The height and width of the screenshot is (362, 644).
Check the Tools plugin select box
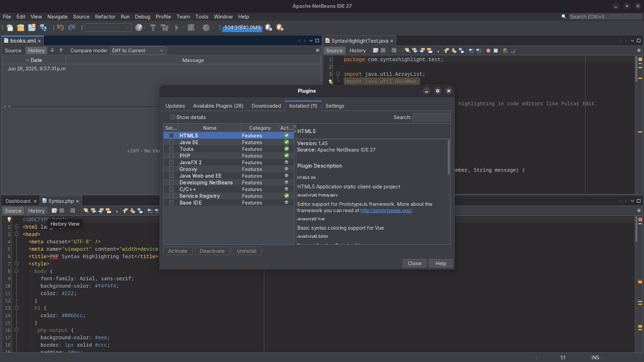pos(172,149)
